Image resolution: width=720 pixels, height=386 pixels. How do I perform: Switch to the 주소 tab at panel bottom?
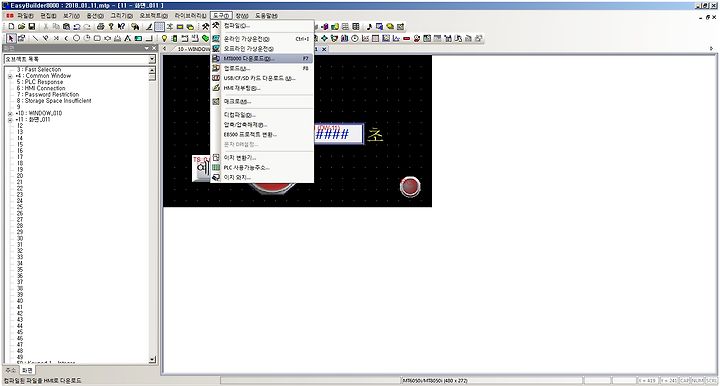pyautogui.click(x=11, y=370)
